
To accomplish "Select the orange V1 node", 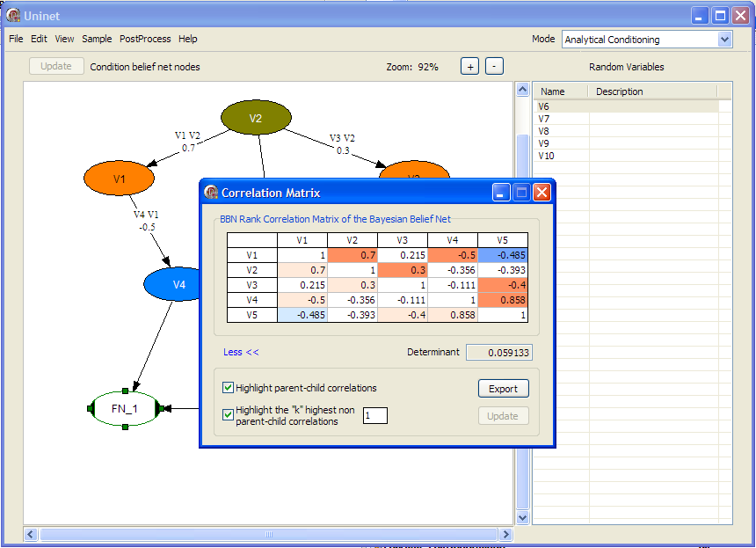I will click(119, 179).
